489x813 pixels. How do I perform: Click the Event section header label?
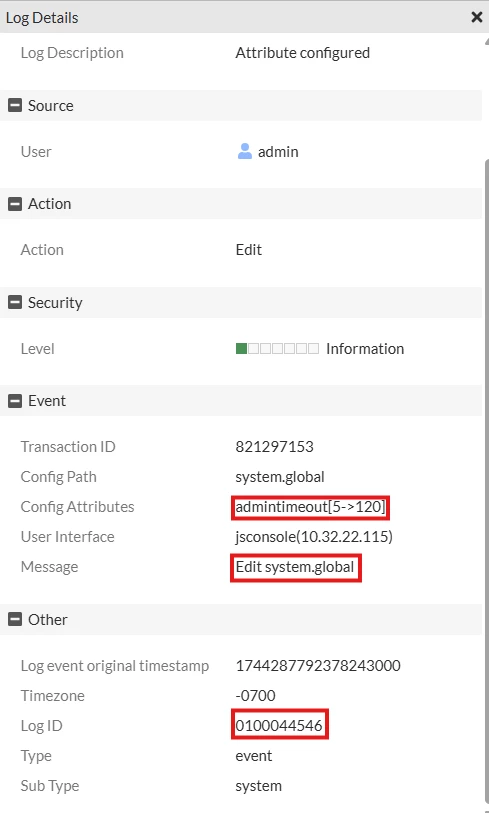[x=47, y=400]
